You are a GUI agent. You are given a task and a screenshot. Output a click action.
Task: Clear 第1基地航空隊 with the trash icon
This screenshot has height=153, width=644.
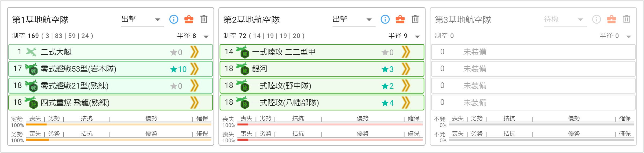tap(204, 19)
